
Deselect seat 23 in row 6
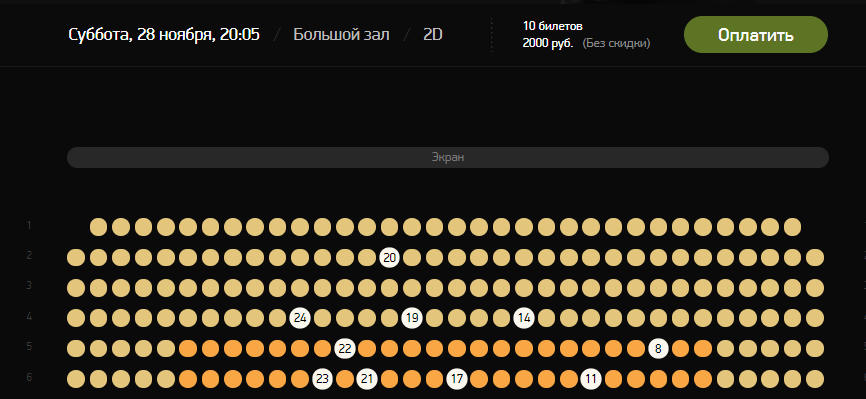tap(322, 379)
